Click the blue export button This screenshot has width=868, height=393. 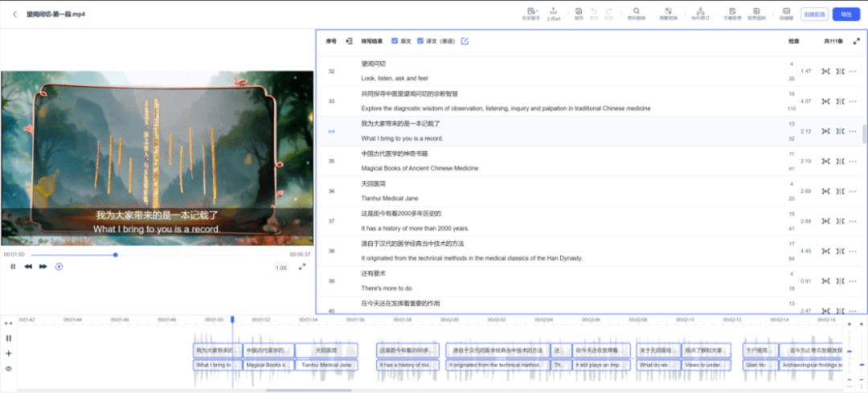845,14
